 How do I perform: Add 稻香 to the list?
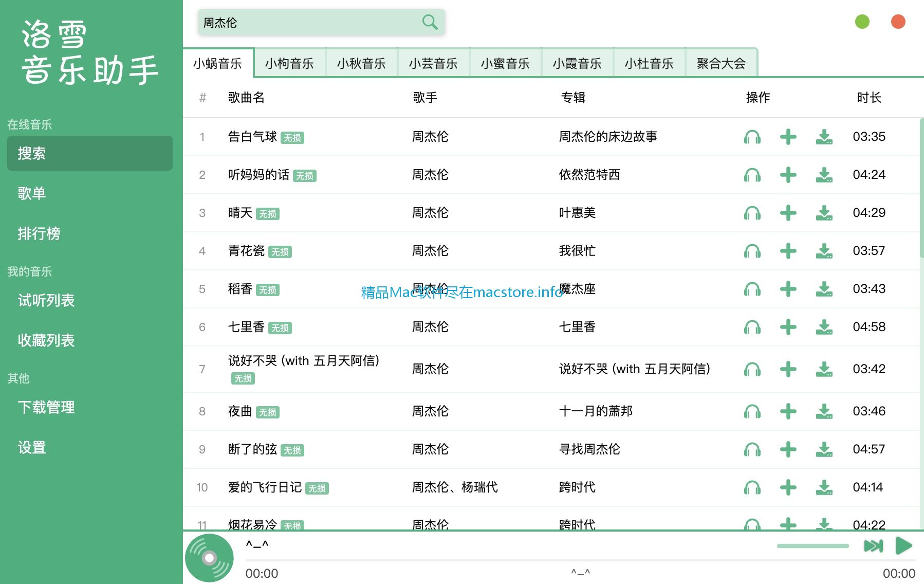(788, 289)
